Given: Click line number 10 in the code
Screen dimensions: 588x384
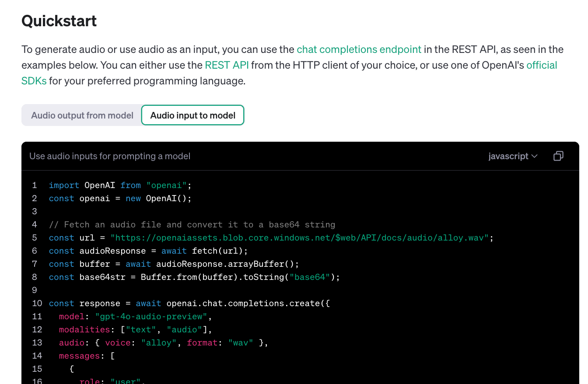Looking at the screenshot, I should (x=37, y=303).
